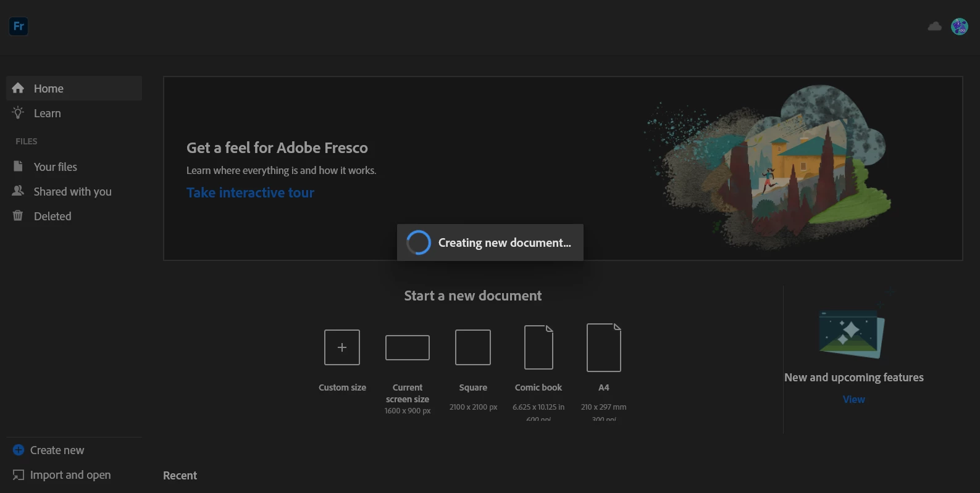Screen dimensions: 980x493
Task: Click the Import and open icon
Action: tap(19, 474)
